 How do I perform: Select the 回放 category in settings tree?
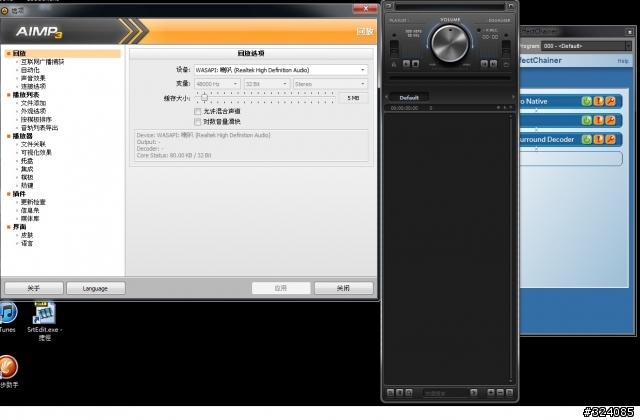pos(19,53)
